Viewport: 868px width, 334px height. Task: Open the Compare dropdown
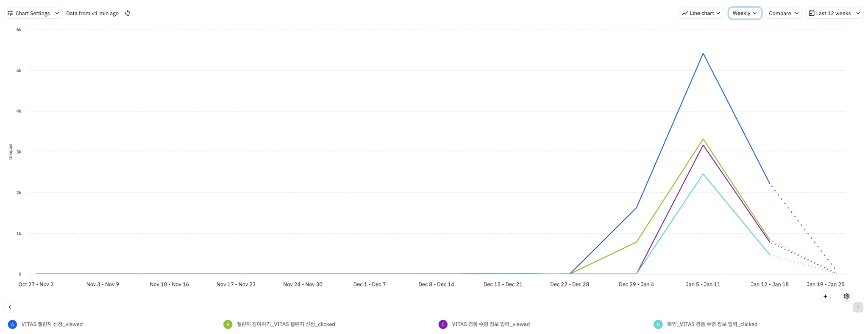(783, 13)
